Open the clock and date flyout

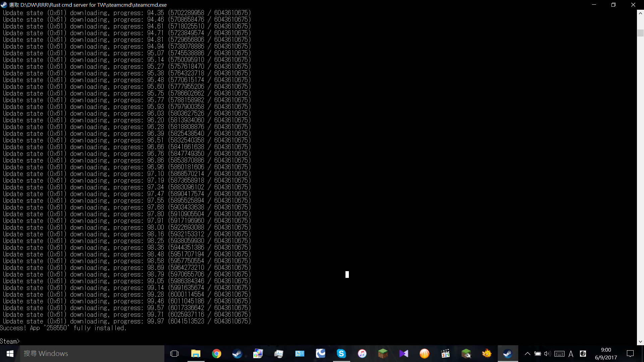(606, 354)
